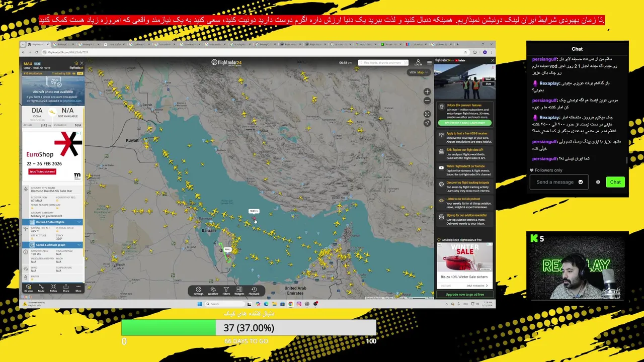Open the flight Filters tool
644x362 pixels.
pos(226,292)
